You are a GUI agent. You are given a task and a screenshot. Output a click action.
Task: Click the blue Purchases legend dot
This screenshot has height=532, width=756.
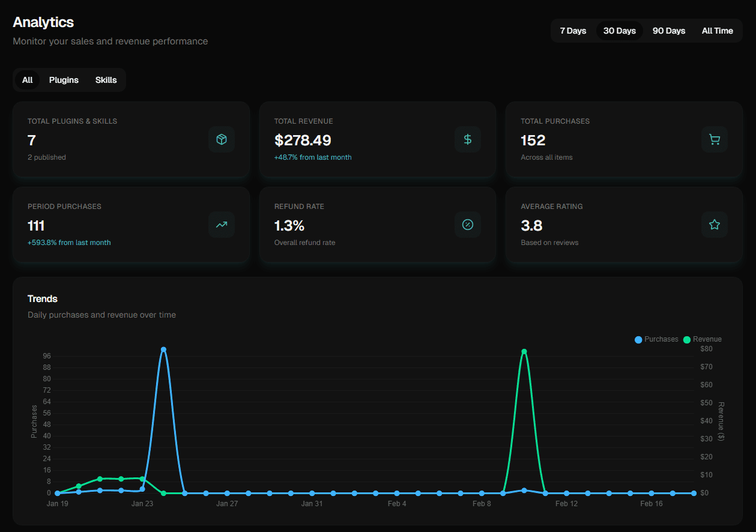pyautogui.click(x=638, y=339)
